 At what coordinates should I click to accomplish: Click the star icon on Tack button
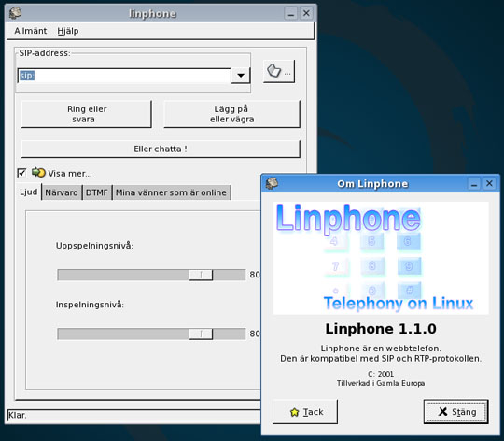click(x=294, y=412)
